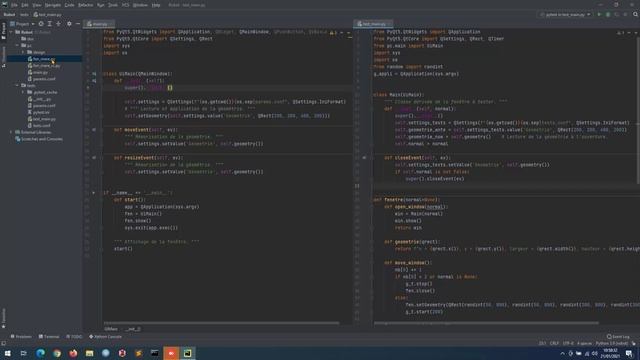The height and width of the screenshot is (360, 640).
Task: Open the File menu
Action: point(14,5)
